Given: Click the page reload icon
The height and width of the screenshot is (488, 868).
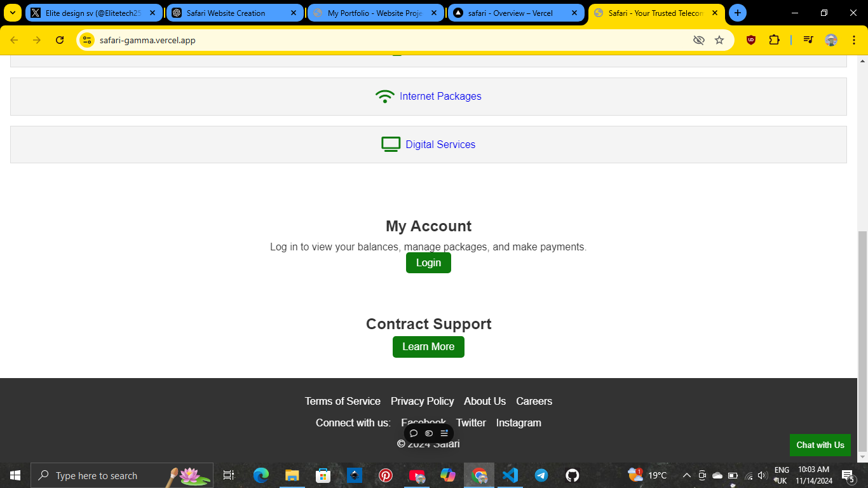Looking at the screenshot, I should [60, 40].
